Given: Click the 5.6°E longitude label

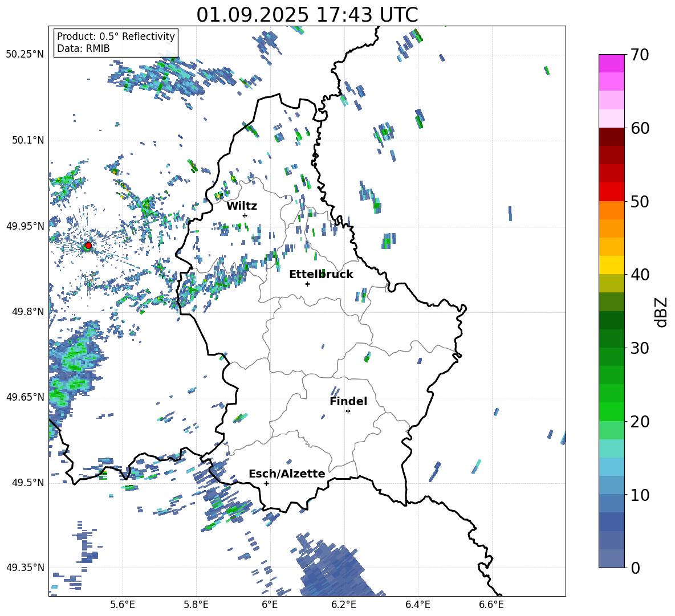Looking at the screenshot, I should point(123,605).
